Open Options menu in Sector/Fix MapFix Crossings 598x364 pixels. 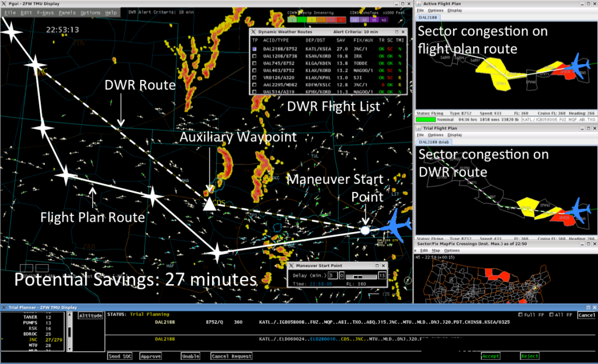pyautogui.click(x=451, y=250)
